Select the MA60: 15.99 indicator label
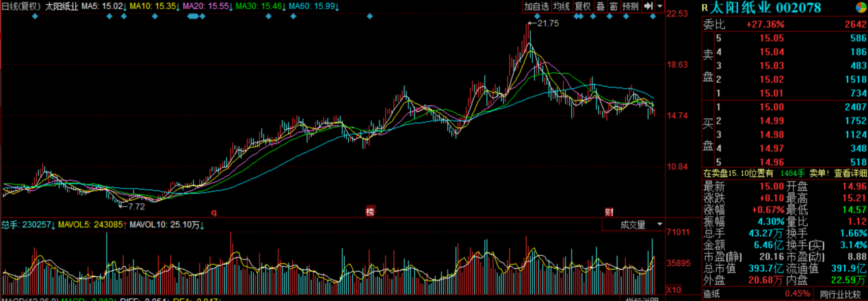This screenshot has height=301, width=868. [314, 6]
